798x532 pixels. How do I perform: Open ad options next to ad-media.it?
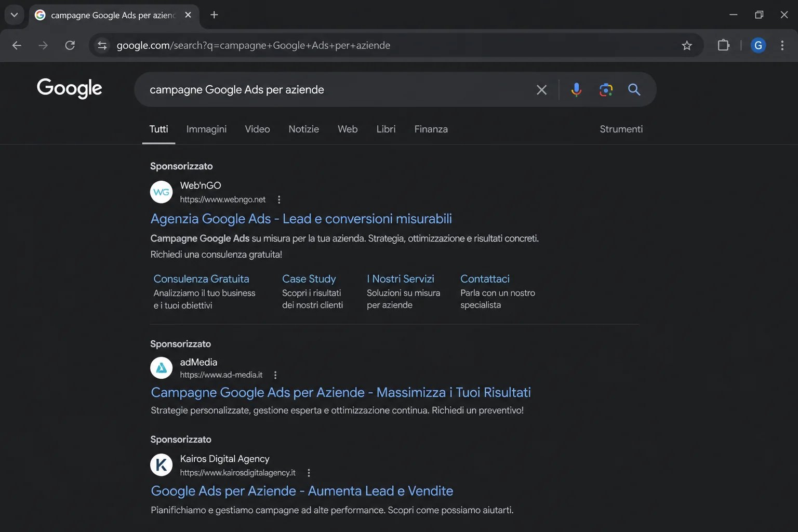pos(275,375)
